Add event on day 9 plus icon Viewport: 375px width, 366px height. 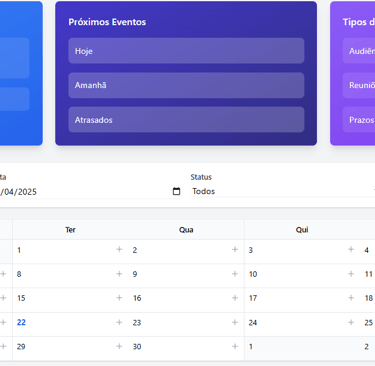pyautogui.click(x=235, y=274)
